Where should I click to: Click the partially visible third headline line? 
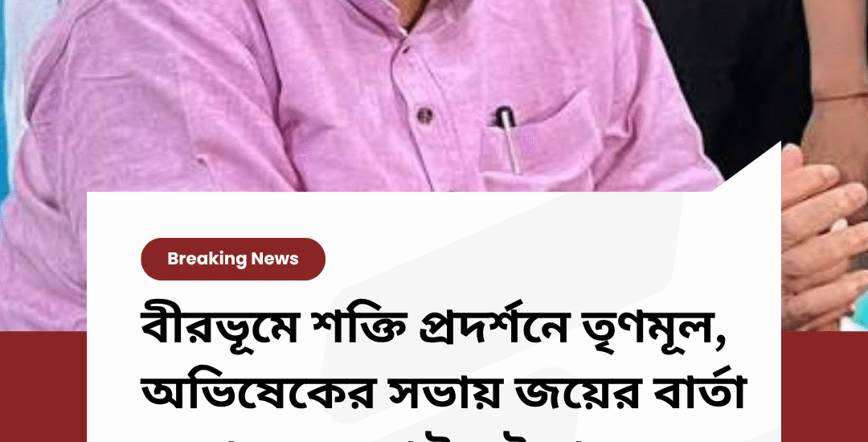pos(444,434)
